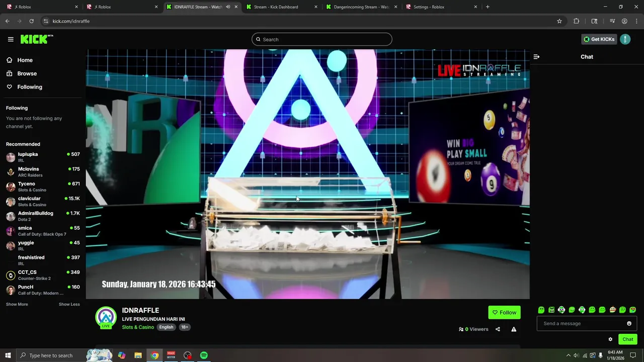
Task: Switch to the Dangerincoming Stream tab
Action: pyautogui.click(x=360, y=7)
